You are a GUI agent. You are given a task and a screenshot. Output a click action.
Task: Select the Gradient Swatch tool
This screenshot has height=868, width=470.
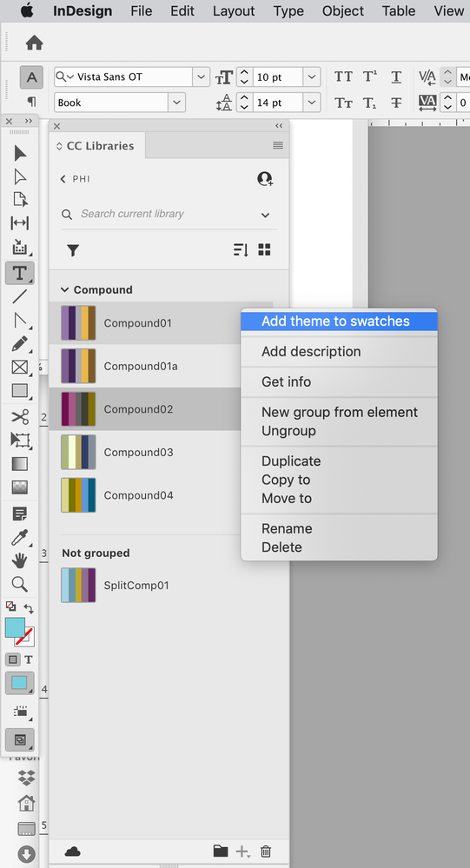click(20, 463)
